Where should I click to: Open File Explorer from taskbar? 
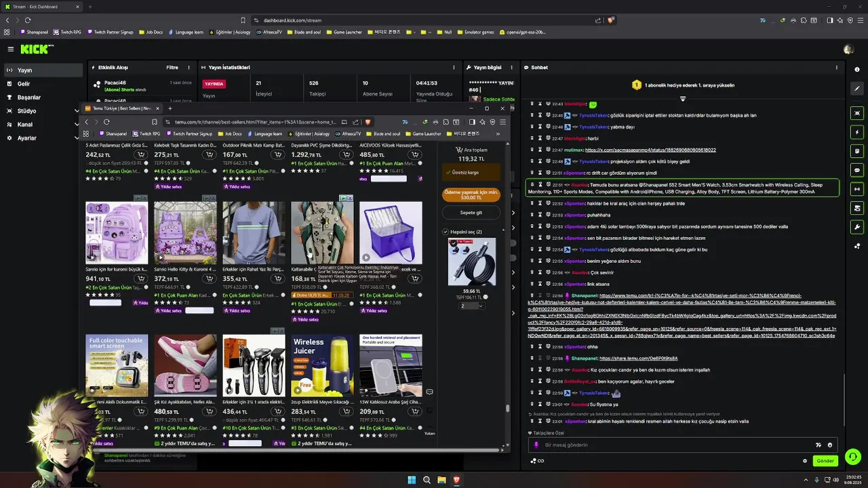pos(441,480)
